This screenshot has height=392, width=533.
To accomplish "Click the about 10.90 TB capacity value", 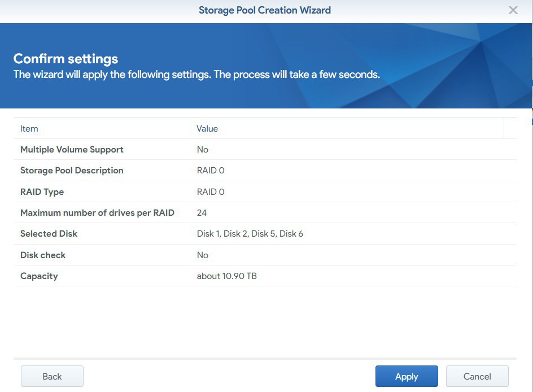I will click(227, 276).
